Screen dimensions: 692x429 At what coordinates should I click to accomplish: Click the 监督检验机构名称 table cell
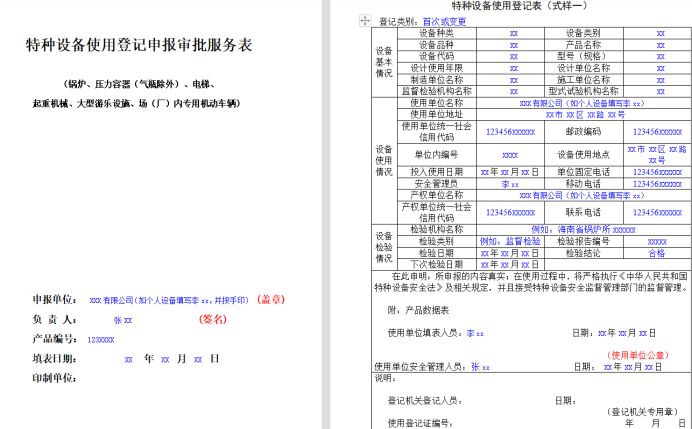click(437, 91)
